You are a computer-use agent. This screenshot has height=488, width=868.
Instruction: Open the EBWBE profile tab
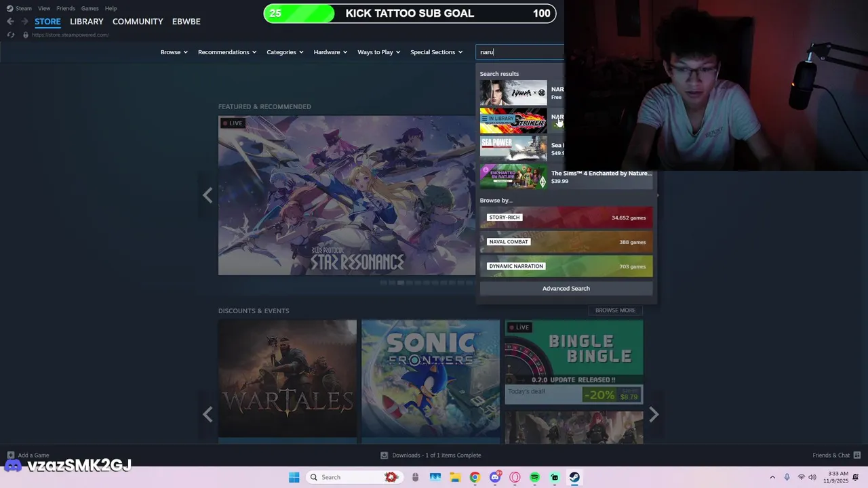[x=186, y=22]
